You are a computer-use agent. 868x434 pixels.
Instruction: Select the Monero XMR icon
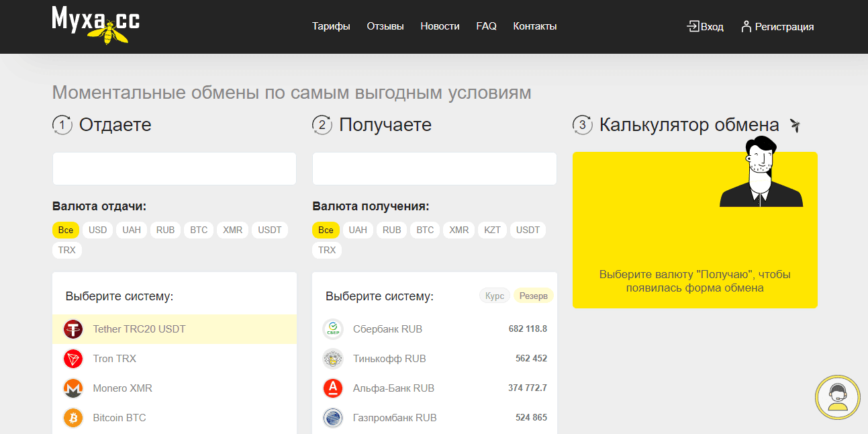[74, 388]
